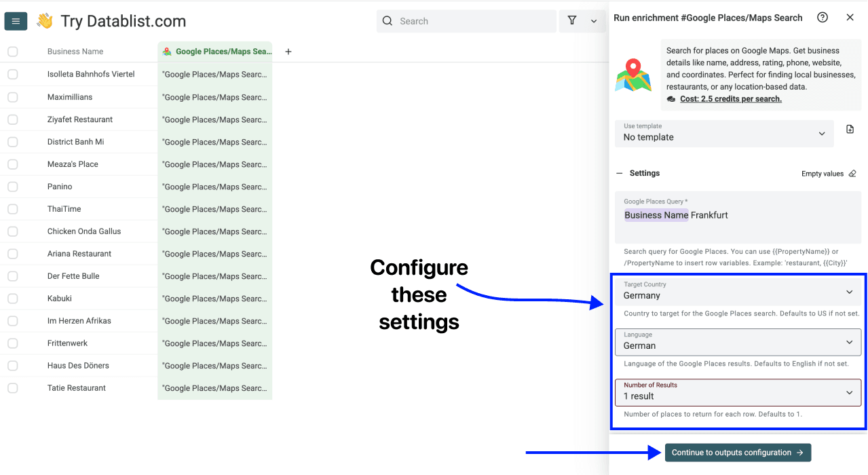Click the save as template document icon

pyautogui.click(x=850, y=129)
